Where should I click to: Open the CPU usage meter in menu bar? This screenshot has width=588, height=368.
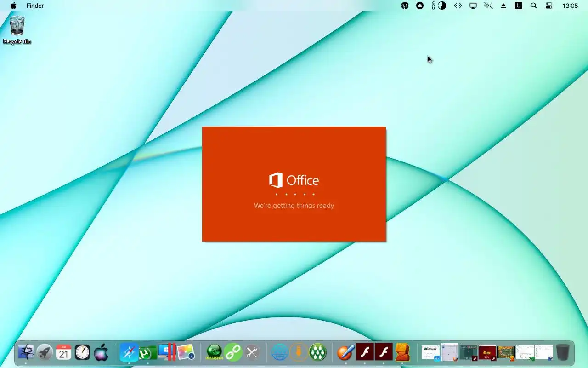click(x=439, y=6)
